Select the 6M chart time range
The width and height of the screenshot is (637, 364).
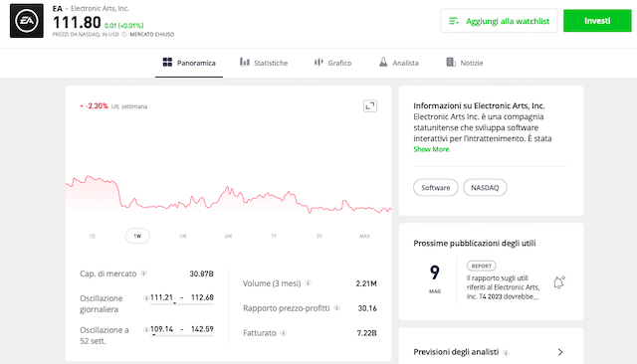228,236
